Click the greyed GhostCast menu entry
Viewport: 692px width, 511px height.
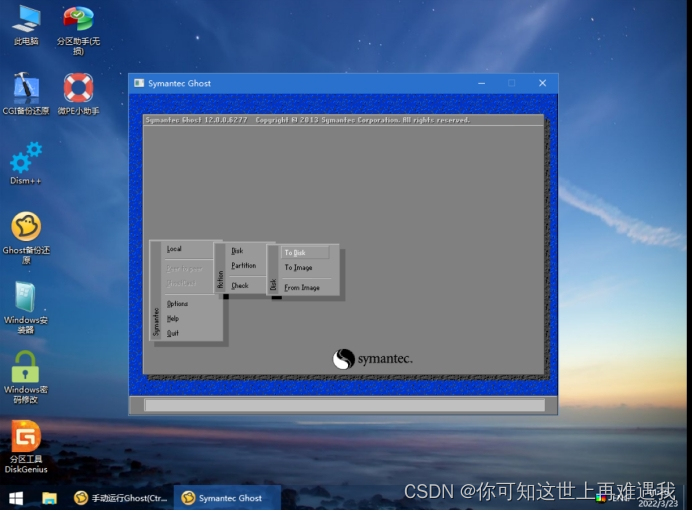click(x=181, y=283)
